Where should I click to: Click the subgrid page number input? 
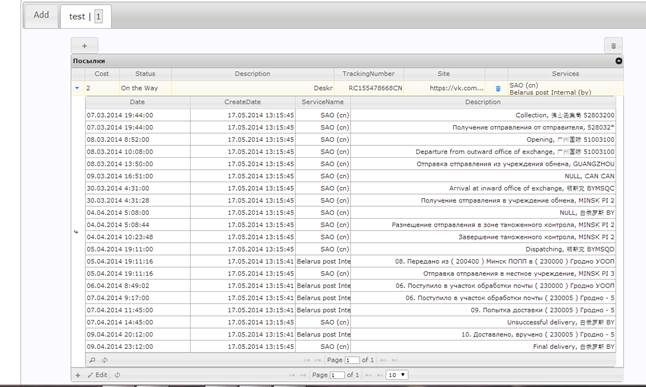(351, 360)
